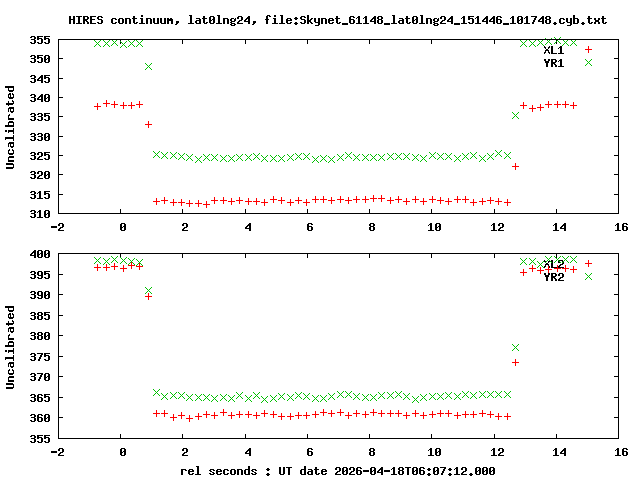Click the '395' y-axis tick label
The height and width of the screenshot is (480, 640).
coord(40,275)
